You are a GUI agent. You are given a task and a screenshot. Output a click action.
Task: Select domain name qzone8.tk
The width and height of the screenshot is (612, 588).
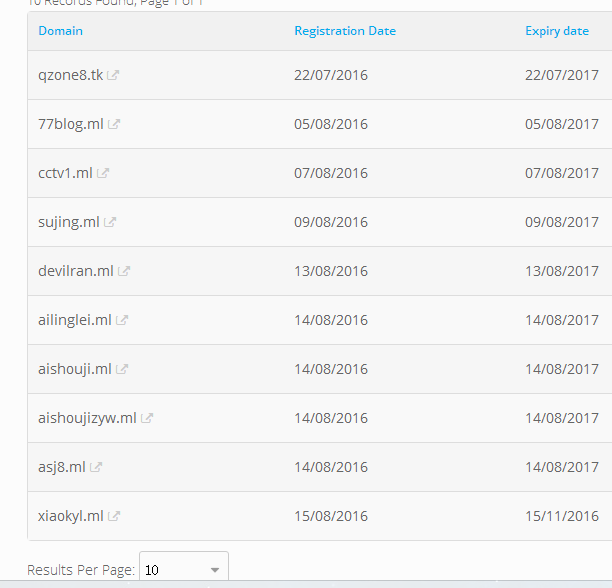click(71, 75)
